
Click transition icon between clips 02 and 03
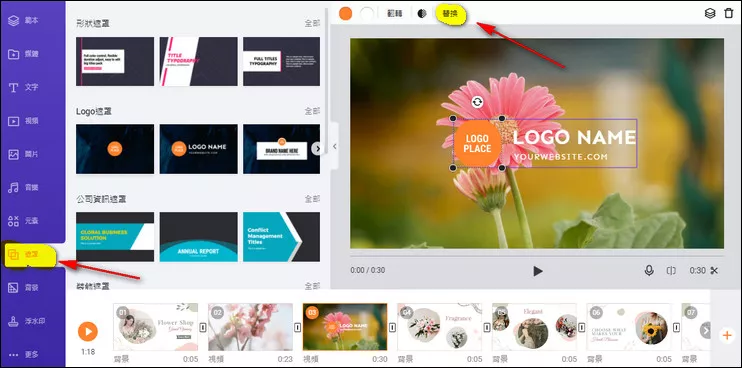coord(298,327)
